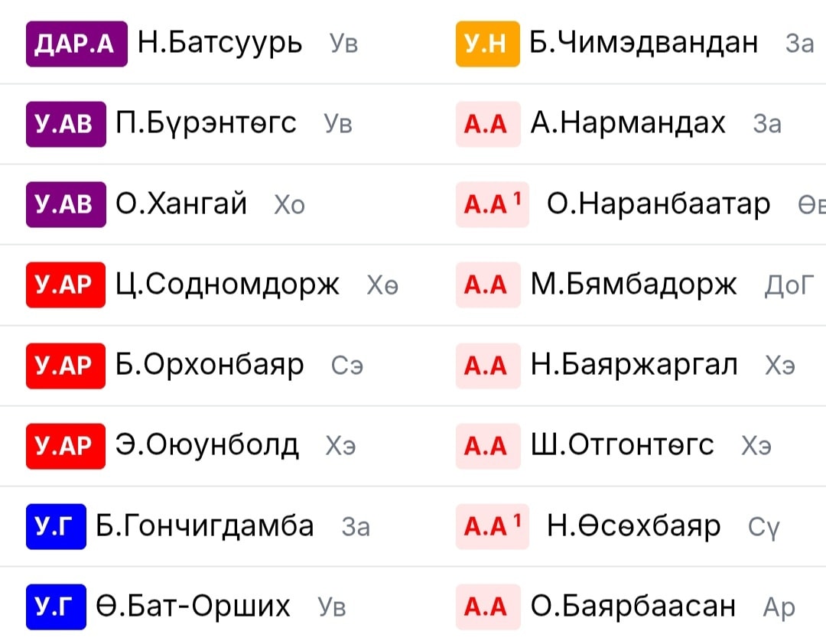Screen dimensions: 826x644
Task: Open wrestler Н.Батсуурь entry
Action: [220, 43]
